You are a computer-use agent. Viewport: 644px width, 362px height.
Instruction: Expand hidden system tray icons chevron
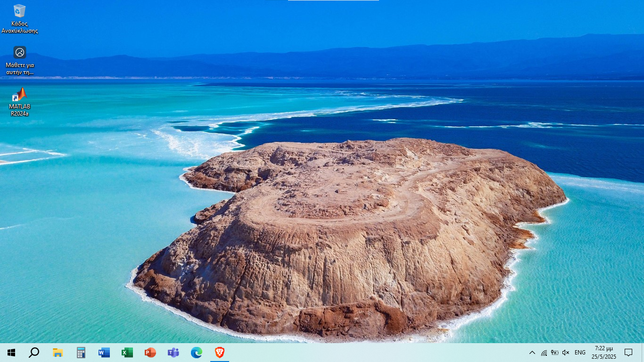[x=532, y=353]
